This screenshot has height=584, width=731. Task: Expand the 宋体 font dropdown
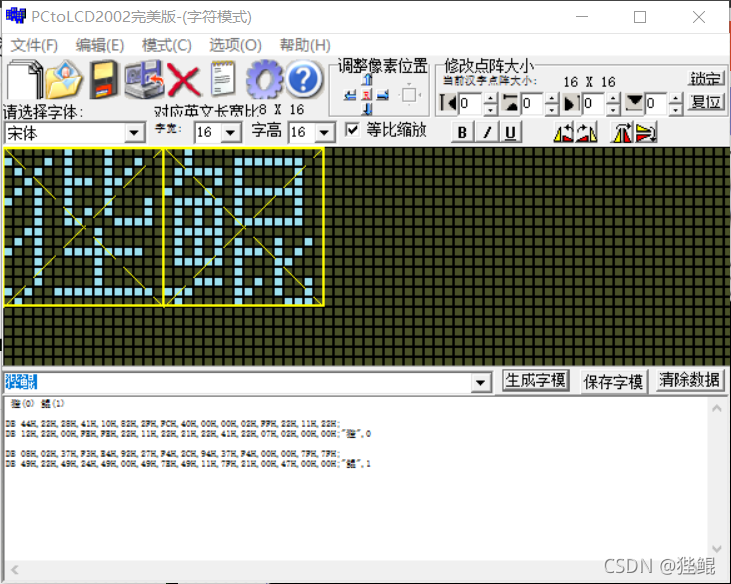(x=134, y=133)
